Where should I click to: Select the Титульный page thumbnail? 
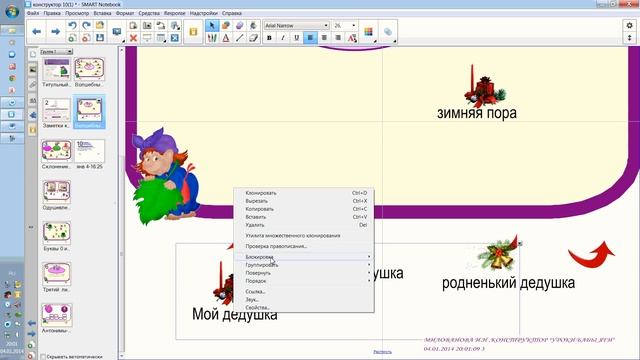click(57, 69)
